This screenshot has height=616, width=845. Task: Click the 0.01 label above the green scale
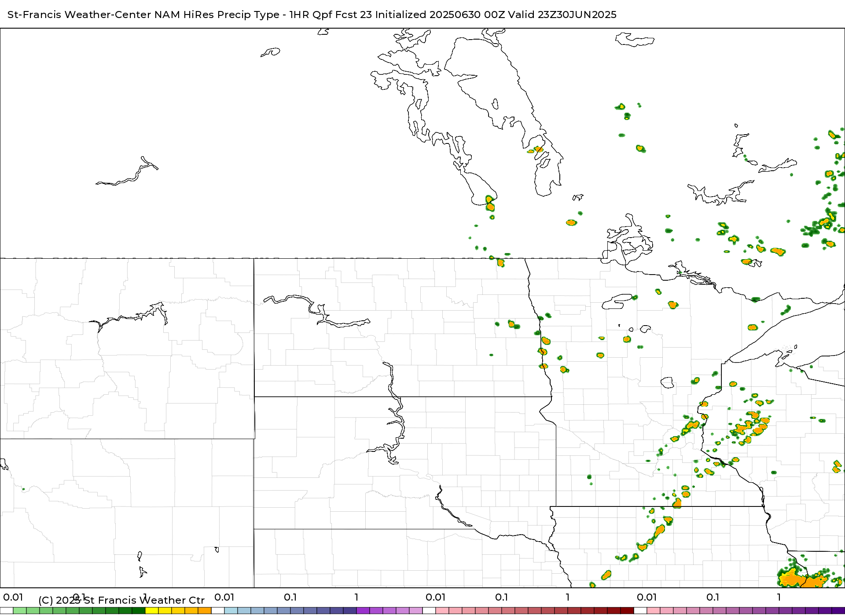tap(13, 597)
